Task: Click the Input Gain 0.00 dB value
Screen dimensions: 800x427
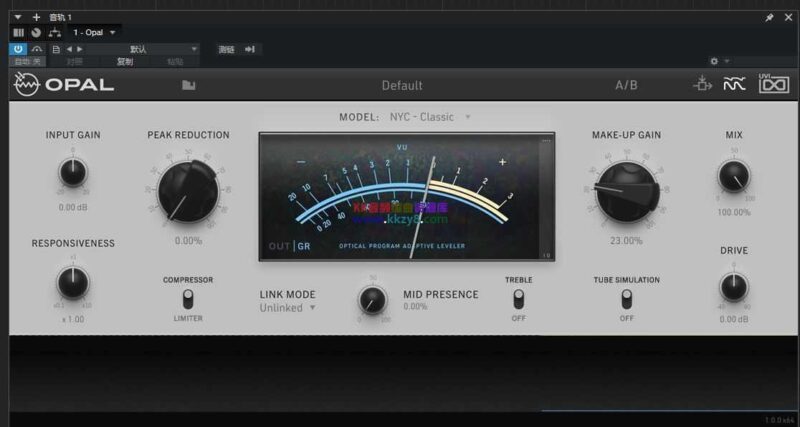Action: point(73,208)
